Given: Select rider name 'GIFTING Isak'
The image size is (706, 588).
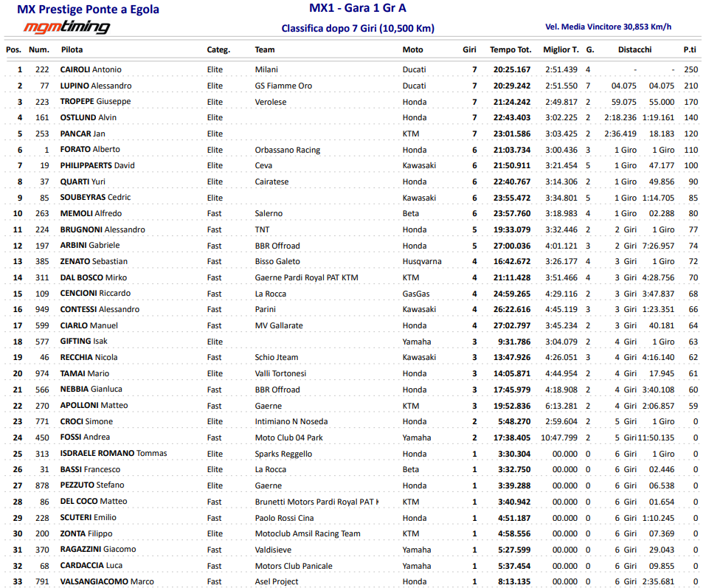Looking at the screenshot, I should tap(84, 342).
